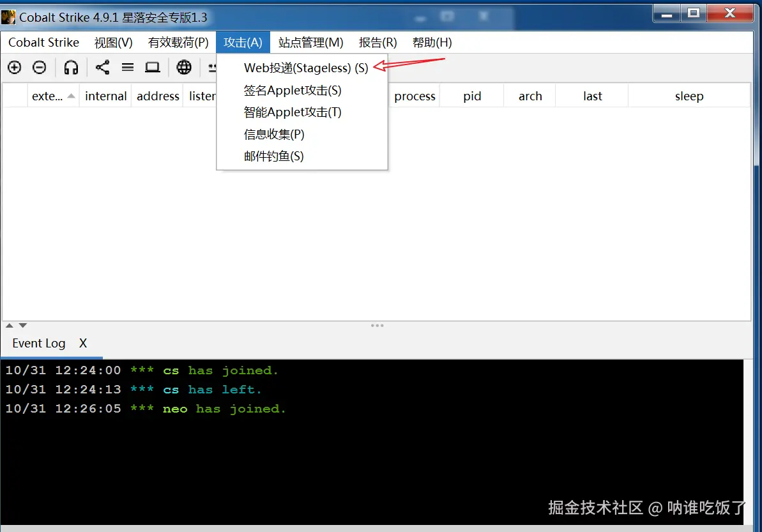Click the plus-circle connect icon in toolbar
Screen dimensions: 762x532
(x=15, y=67)
